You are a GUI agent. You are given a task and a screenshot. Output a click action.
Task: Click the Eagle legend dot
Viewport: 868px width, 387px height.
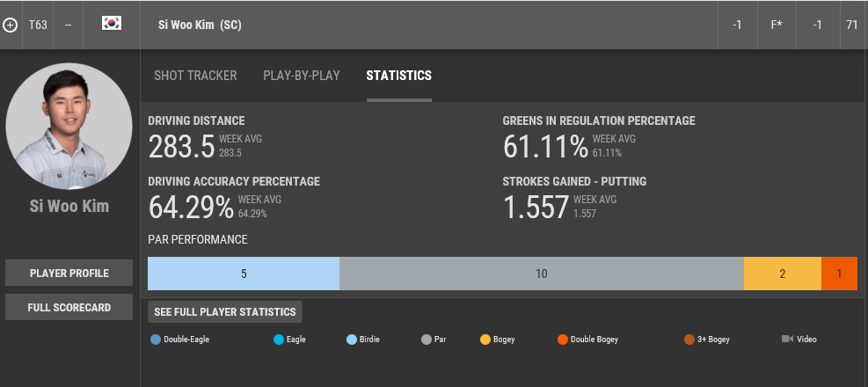point(279,339)
